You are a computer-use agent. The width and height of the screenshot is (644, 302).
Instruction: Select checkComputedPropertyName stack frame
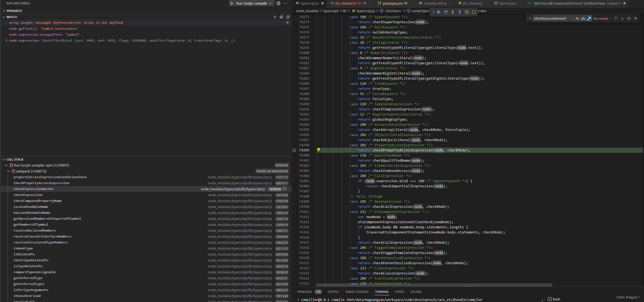[146, 201]
